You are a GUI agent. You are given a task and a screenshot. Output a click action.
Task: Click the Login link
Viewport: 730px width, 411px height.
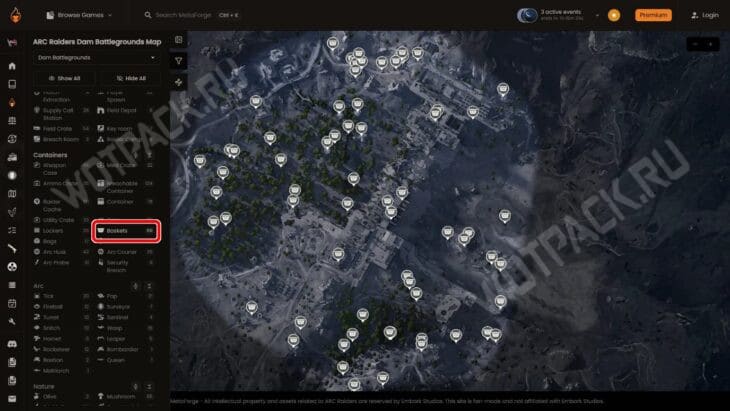tap(705, 15)
